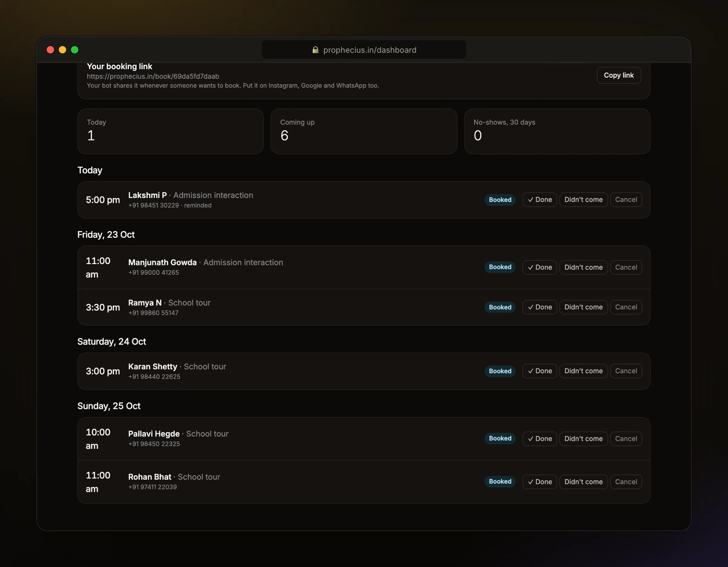Mark Lakshmi P as Didn't come
The height and width of the screenshot is (567, 728).
[583, 200]
